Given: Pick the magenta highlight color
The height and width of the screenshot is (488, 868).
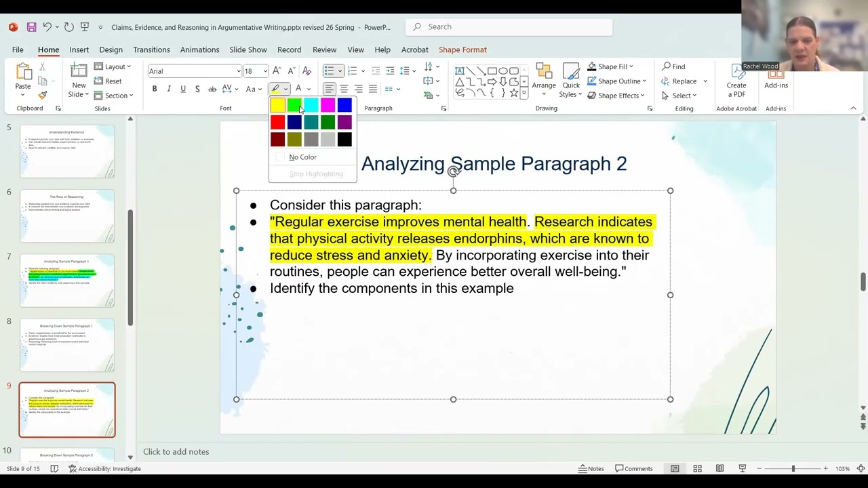Looking at the screenshot, I should [328, 106].
